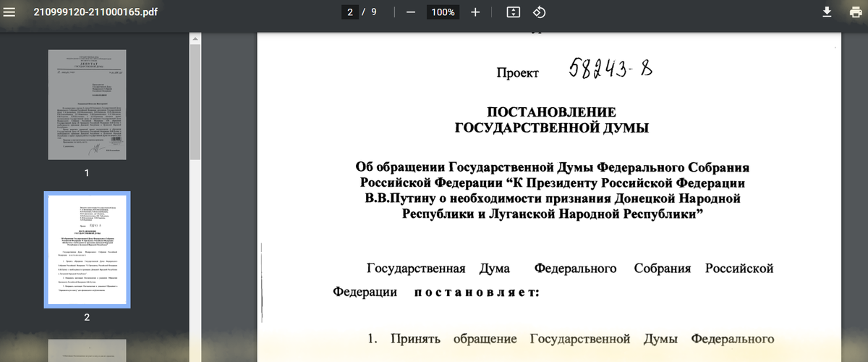Viewport: 868px width, 362px height.
Task: Click the line beginning Об обращении Государственной Думы
Action: coord(552,167)
